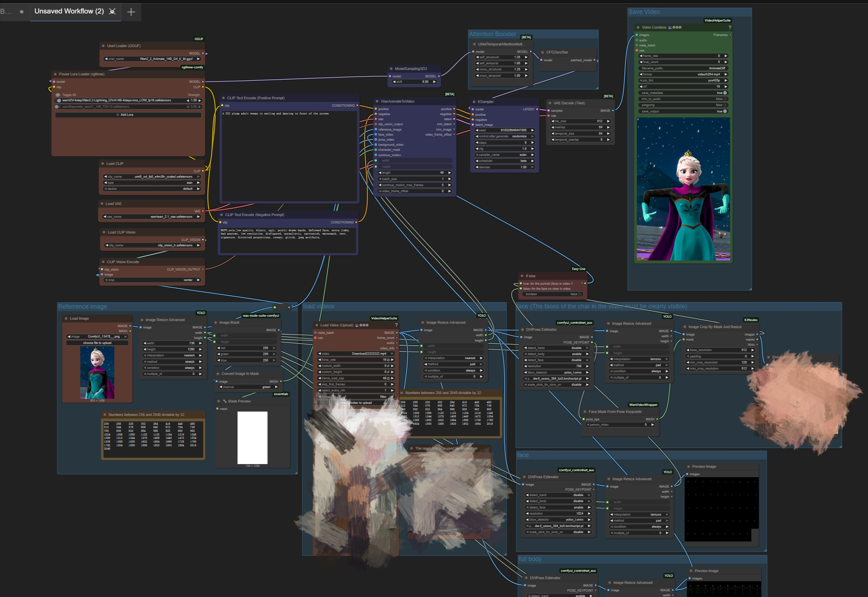The width and height of the screenshot is (868, 597).
Task: Collapse the Convert Image to Mask node dot
Action: [x=218, y=374]
